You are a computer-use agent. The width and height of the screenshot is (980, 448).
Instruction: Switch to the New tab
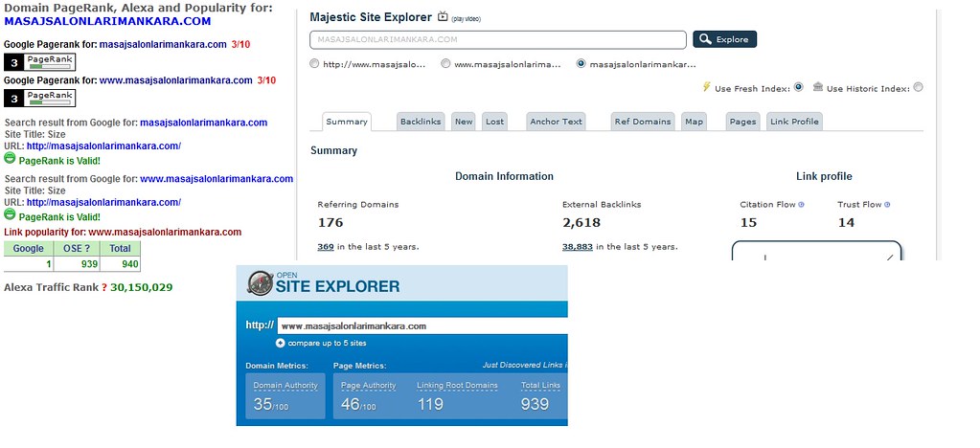coord(464,122)
